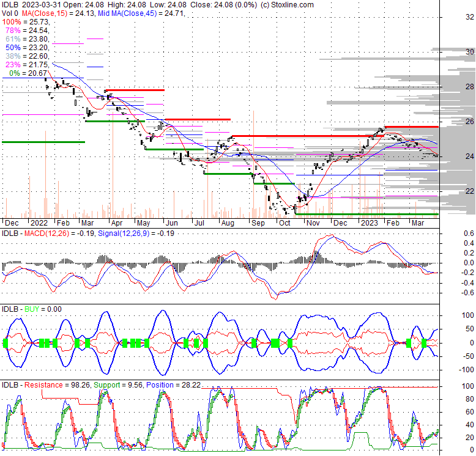Click the 'Dec' label at timeline start
Image resolution: width=476 pixels, height=456 pixels.
coord(12,223)
